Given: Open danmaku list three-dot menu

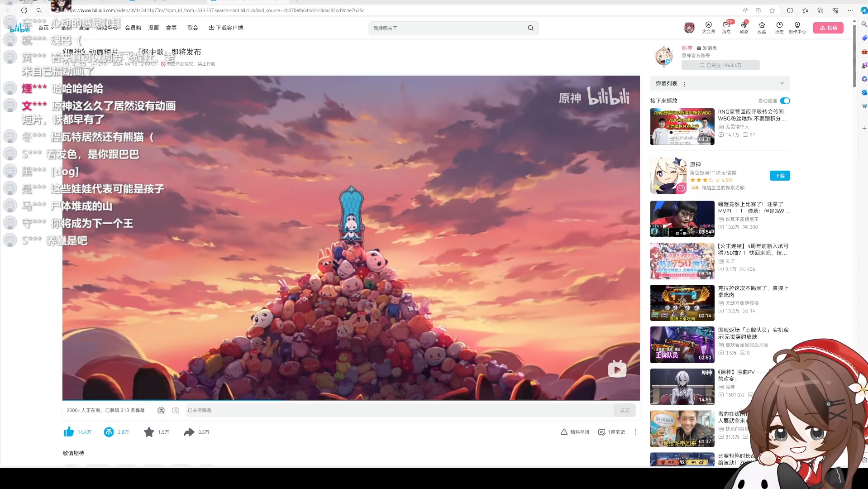Looking at the screenshot, I should (684, 84).
